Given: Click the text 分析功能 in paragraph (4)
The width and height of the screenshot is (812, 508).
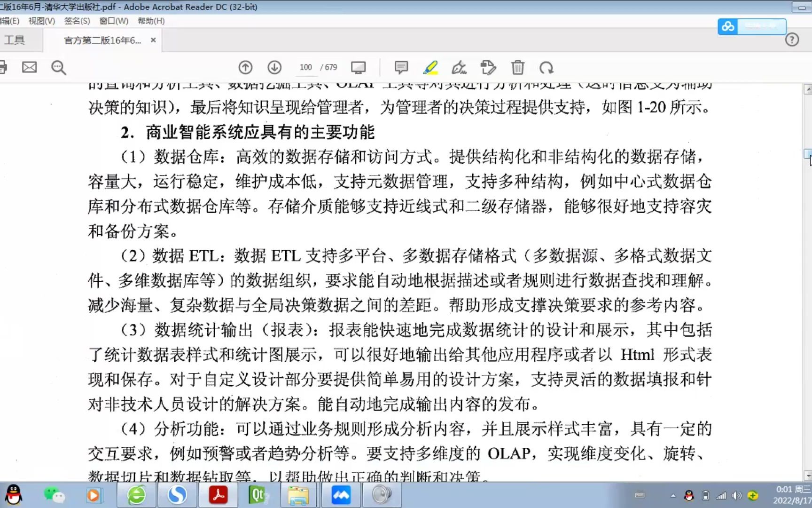Looking at the screenshot, I should pyautogui.click(x=186, y=429).
